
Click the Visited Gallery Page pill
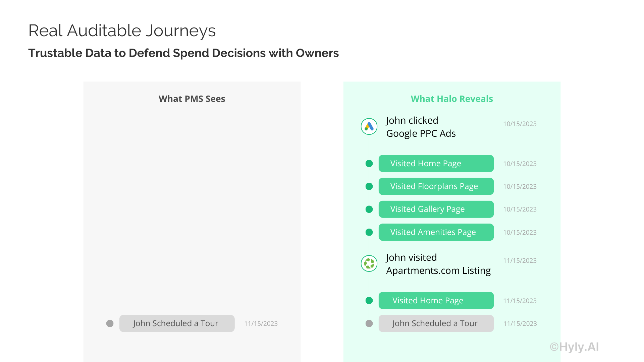(436, 209)
